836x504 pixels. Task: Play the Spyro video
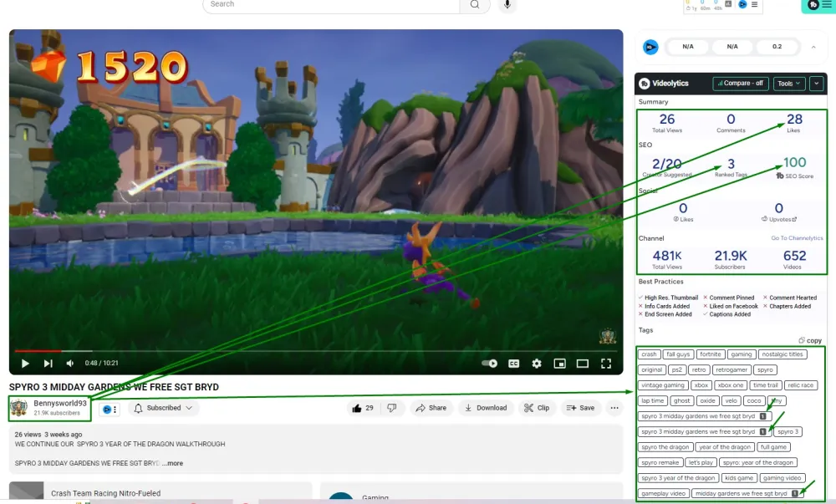25,364
